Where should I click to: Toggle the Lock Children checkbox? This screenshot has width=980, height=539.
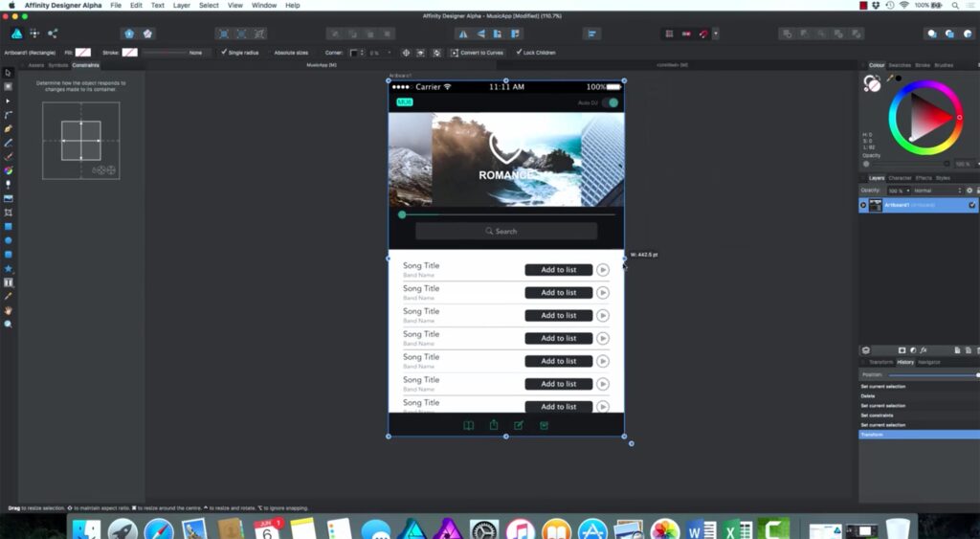519,53
